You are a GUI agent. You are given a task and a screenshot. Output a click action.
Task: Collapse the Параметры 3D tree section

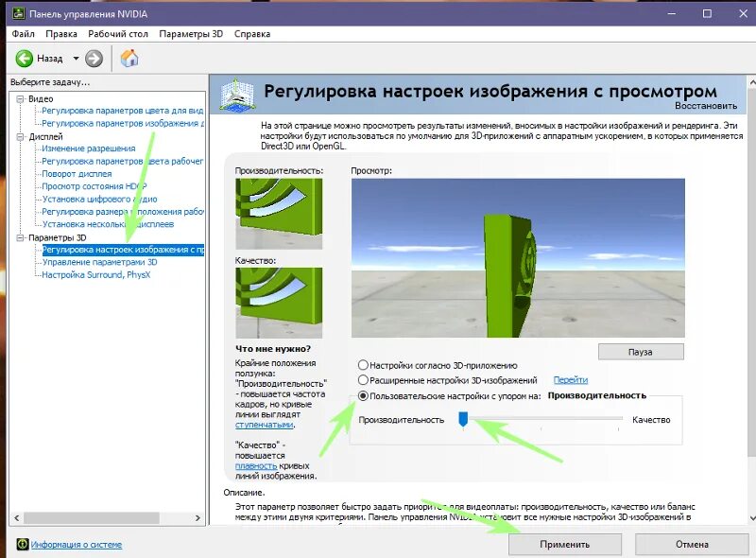click(x=20, y=237)
